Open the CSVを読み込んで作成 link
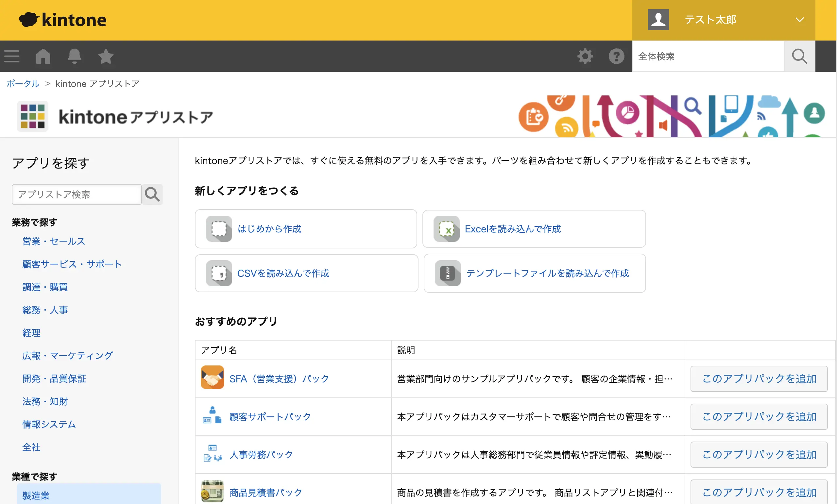Screen dimensions: 837x504 pyautogui.click(x=283, y=273)
